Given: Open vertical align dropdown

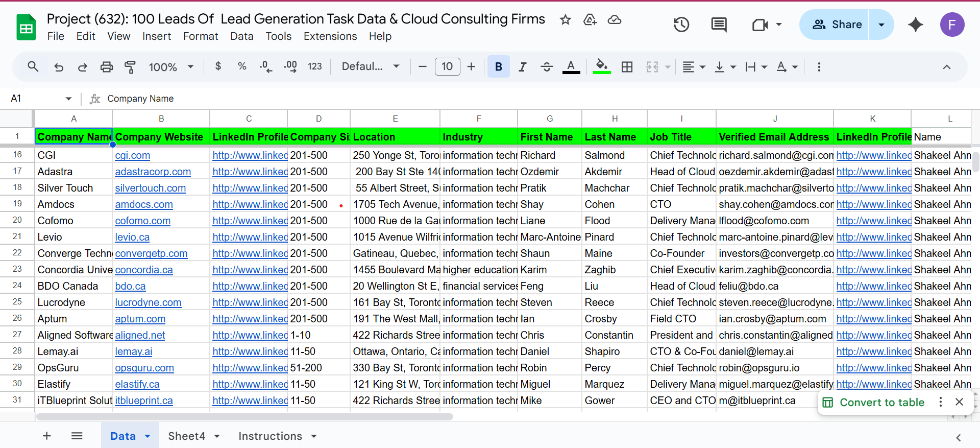Looking at the screenshot, I should (725, 67).
